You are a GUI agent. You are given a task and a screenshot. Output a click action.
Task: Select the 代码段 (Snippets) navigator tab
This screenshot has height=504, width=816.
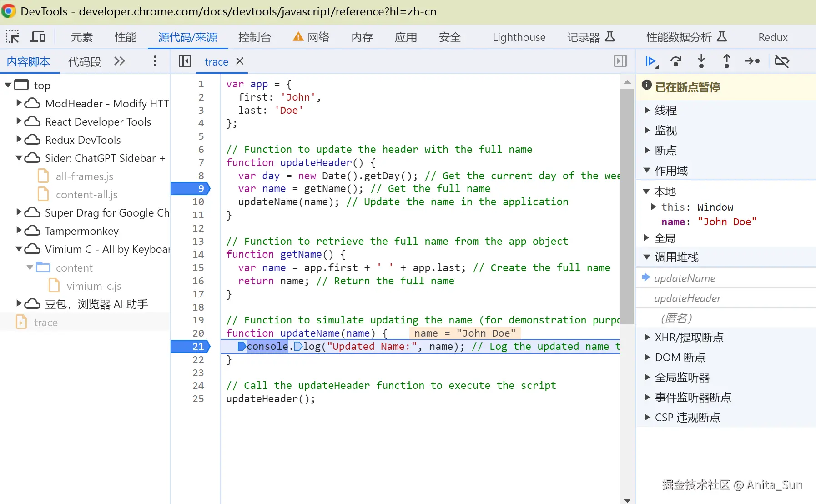(x=85, y=62)
